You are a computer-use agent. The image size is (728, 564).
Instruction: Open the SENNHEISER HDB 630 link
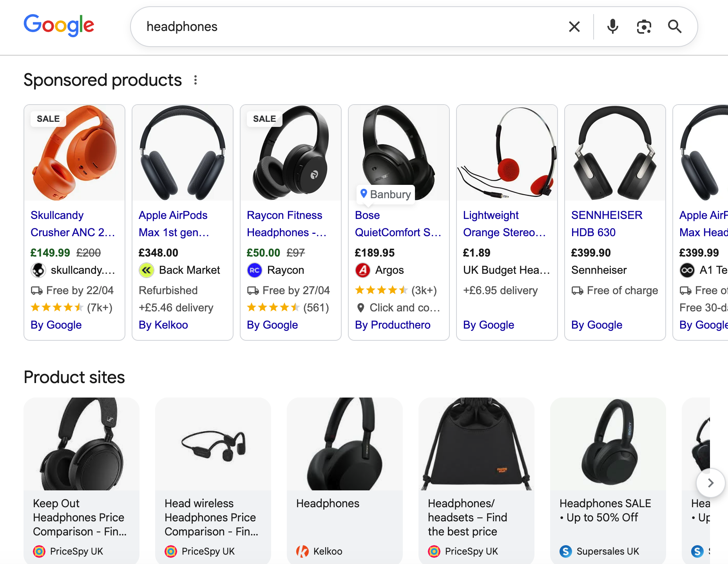[607, 224]
